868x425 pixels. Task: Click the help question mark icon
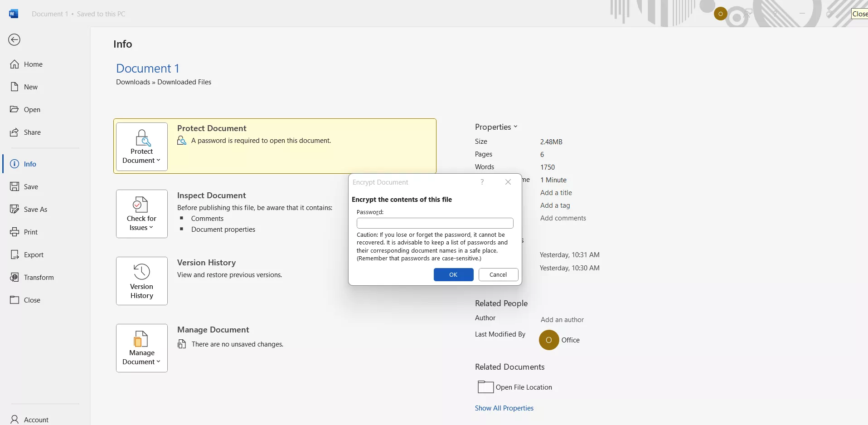(482, 182)
